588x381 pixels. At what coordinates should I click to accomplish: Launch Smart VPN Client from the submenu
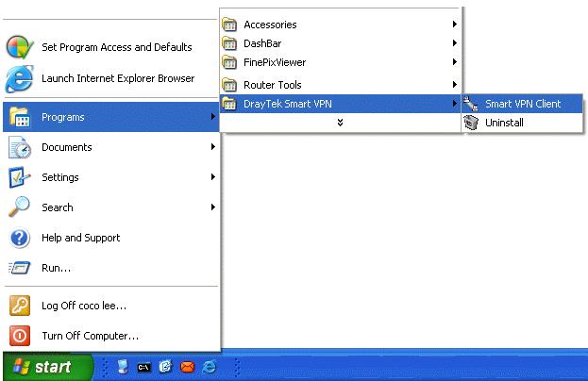click(522, 104)
